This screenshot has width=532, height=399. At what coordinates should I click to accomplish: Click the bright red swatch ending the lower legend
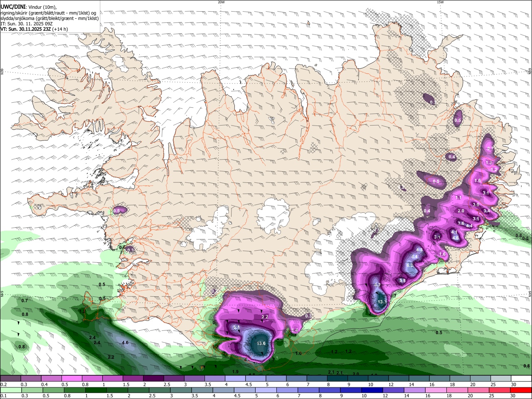click(521, 390)
